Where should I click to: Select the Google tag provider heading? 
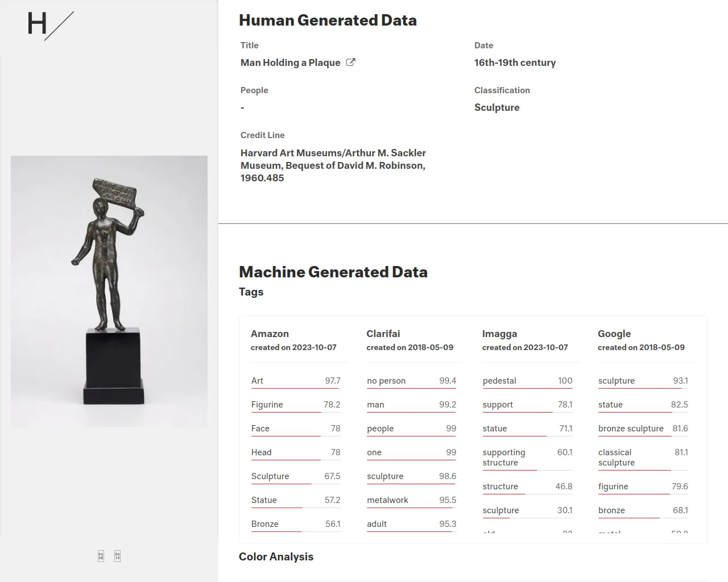tap(614, 334)
